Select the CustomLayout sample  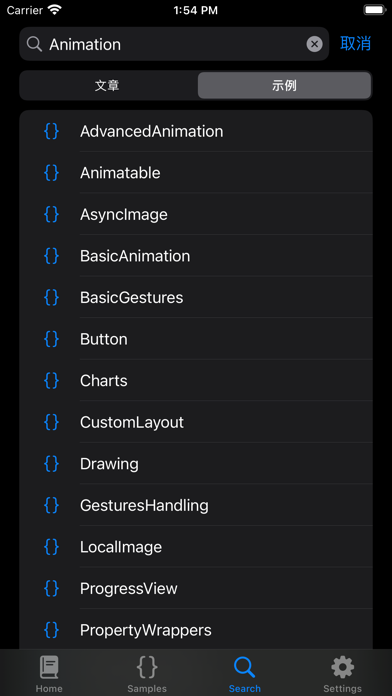point(196,422)
